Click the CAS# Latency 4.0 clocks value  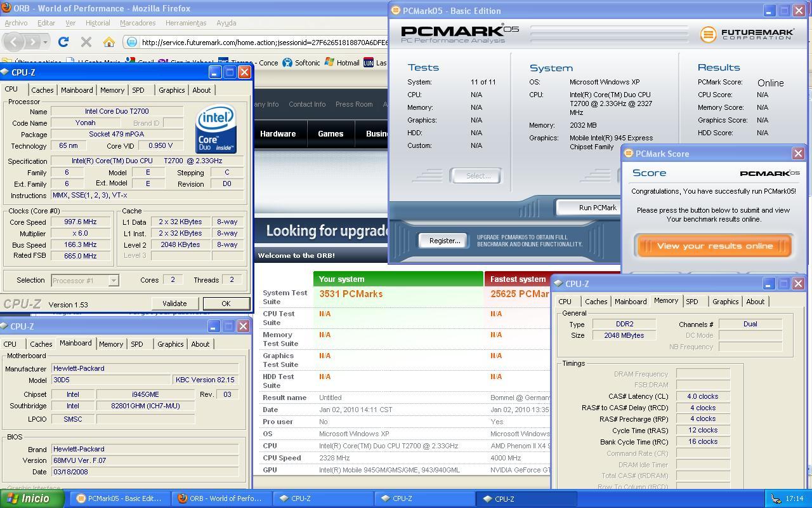coord(703,396)
